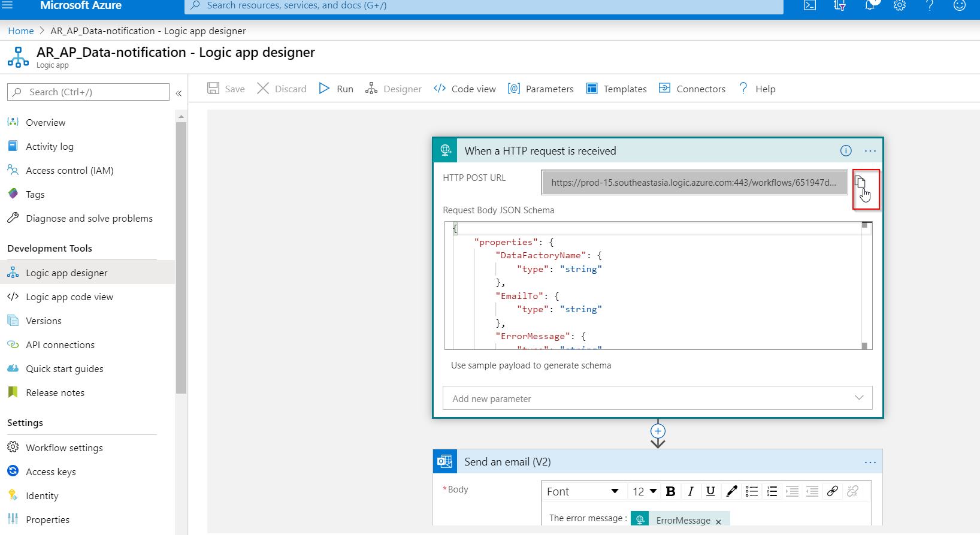Open the ellipsis menu on Send an email
The height and width of the screenshot is (535, 980).
click(x=870, y=462)
